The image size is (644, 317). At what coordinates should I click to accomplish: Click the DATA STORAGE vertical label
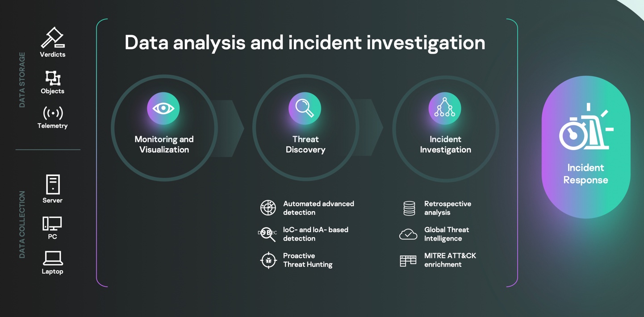[22, 80]
